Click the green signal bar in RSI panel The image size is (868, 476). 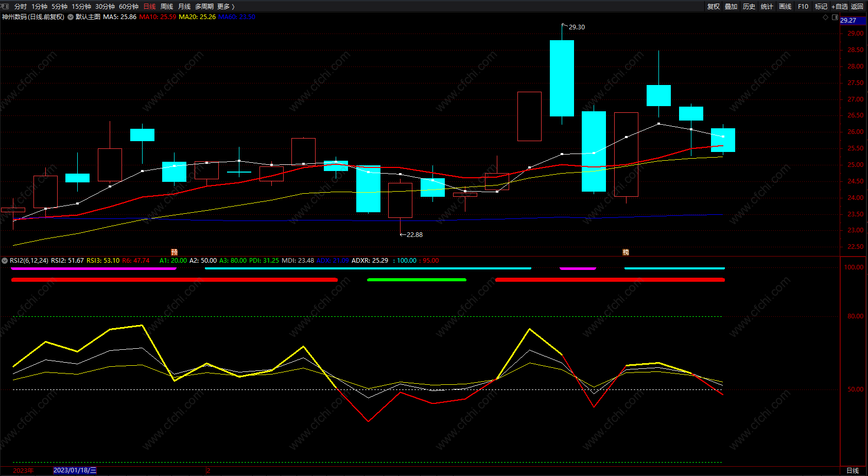[416, 280]
